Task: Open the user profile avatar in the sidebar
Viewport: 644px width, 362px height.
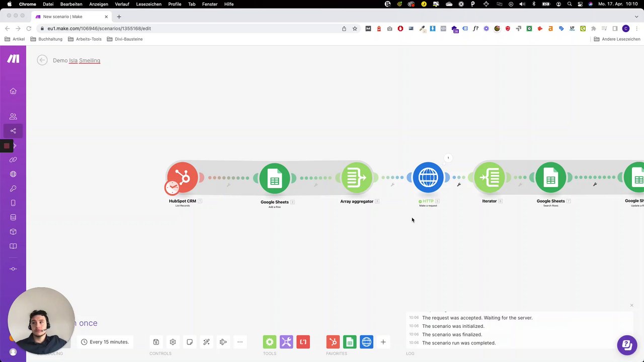Action: click(13, 352)
